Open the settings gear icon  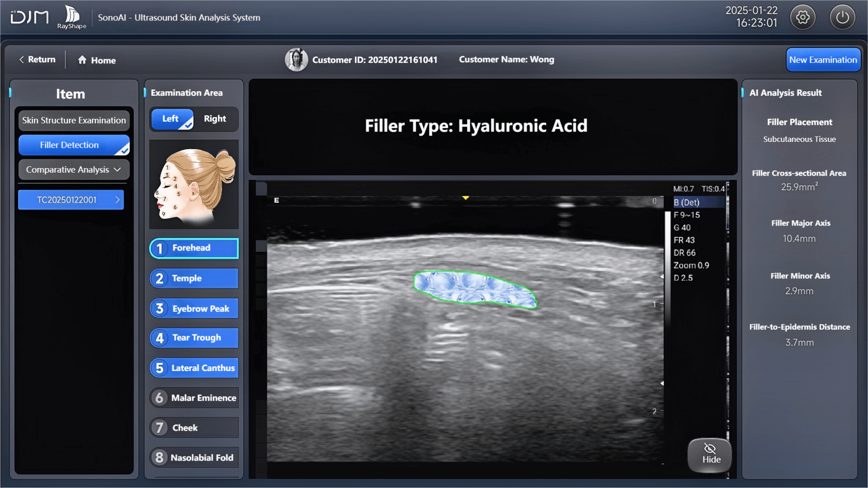click(802, 18)
